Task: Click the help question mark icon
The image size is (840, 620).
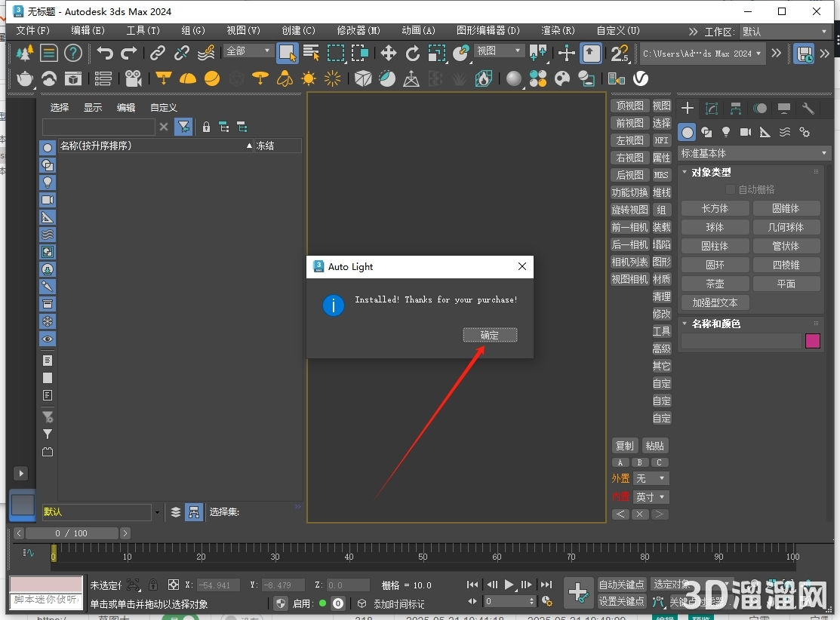Action: pyautogui.click(x=73, y=53)
